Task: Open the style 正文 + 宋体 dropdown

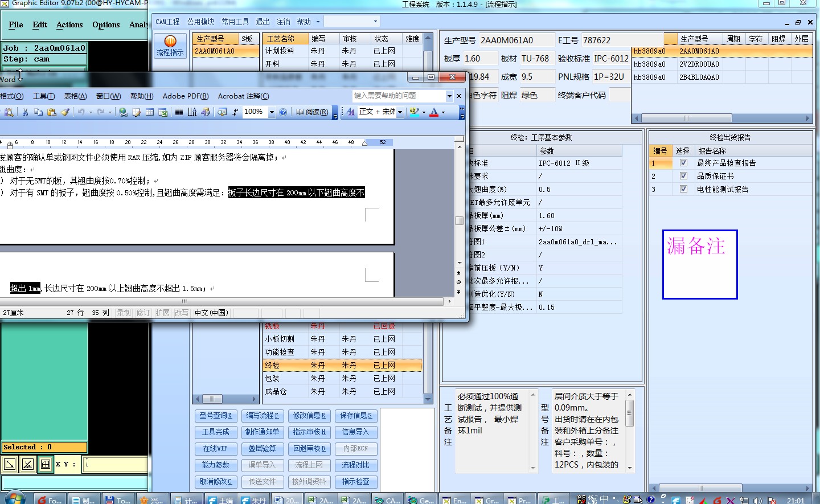Action: [400, 112]
